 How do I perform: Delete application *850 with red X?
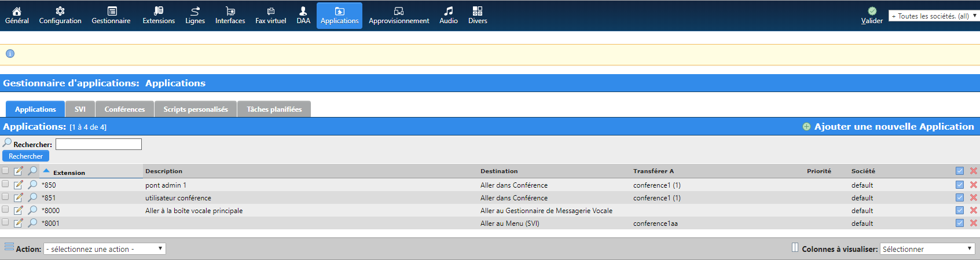(x=974, y=185)
